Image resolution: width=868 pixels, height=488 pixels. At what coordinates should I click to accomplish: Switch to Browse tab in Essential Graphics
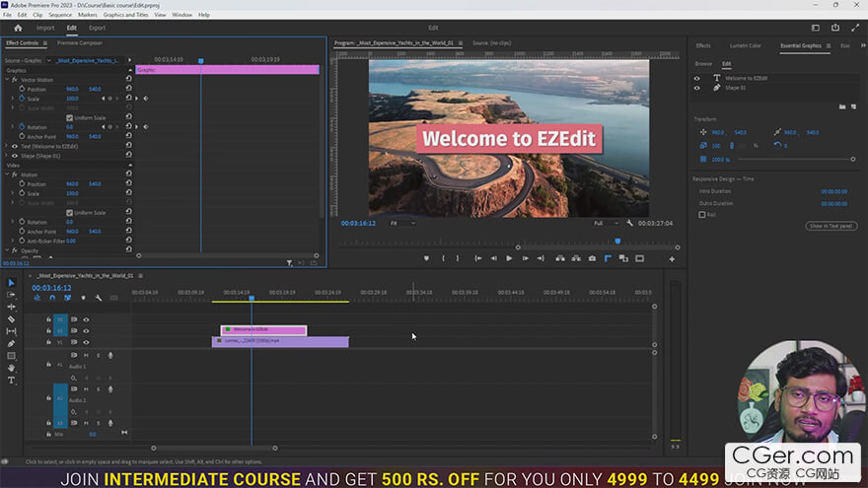click(703, 64)
